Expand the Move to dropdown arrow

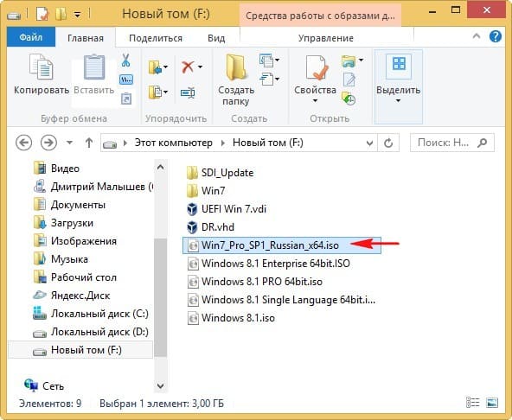pos(165,67)
